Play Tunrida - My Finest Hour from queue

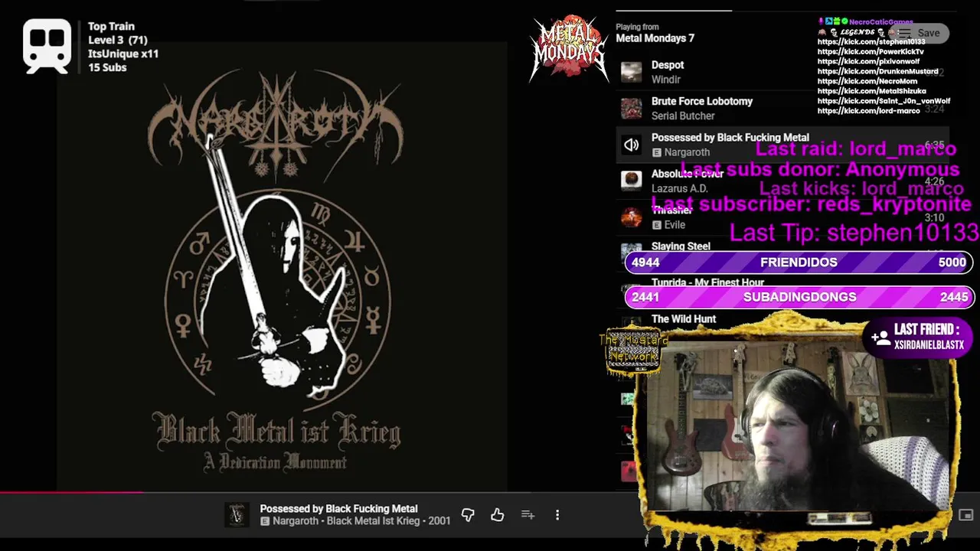(x=707, y=282)
